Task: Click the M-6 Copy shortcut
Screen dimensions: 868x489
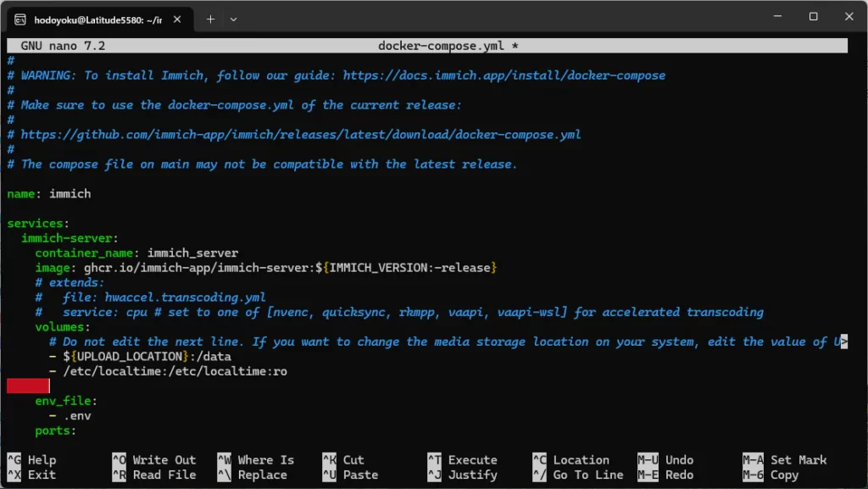Action: coord(771,475)
